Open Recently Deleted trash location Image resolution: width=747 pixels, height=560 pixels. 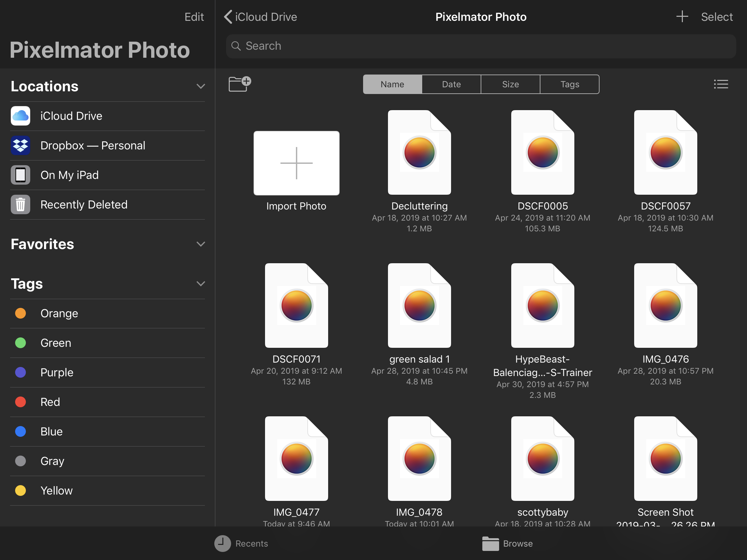click(x=107, y=204)
